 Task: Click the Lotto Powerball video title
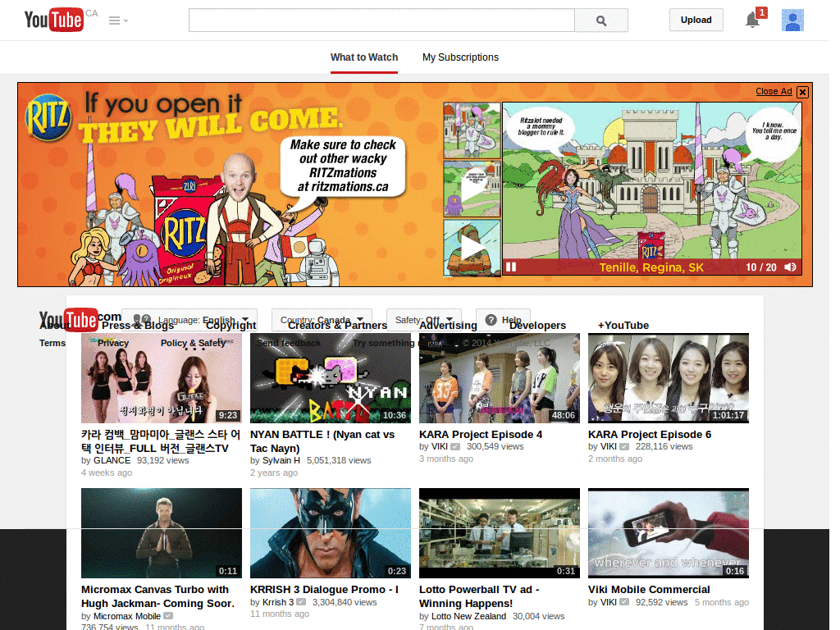coord(479,596)
